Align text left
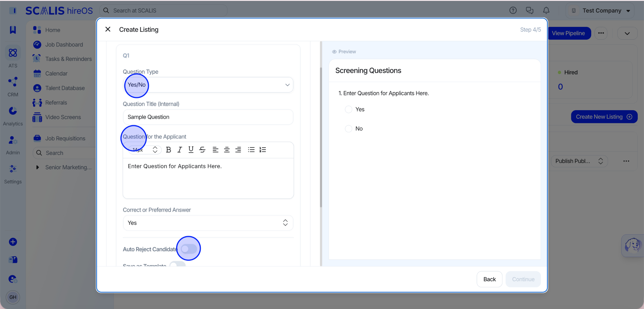 (216, 150)
